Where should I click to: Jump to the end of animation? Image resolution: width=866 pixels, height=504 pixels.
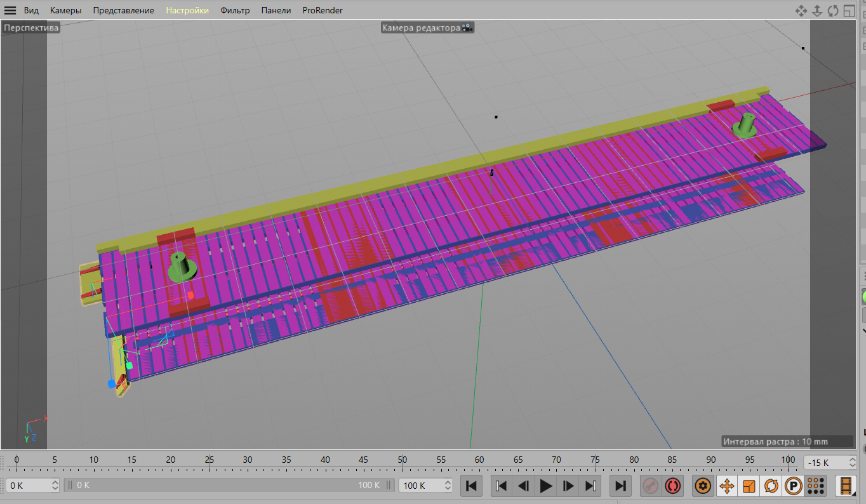point(620,486)
